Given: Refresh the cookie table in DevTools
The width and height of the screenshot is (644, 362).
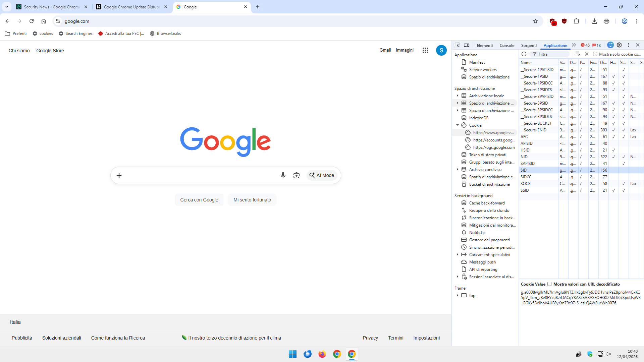Looking at the screenshot, I should click(524, 54).
